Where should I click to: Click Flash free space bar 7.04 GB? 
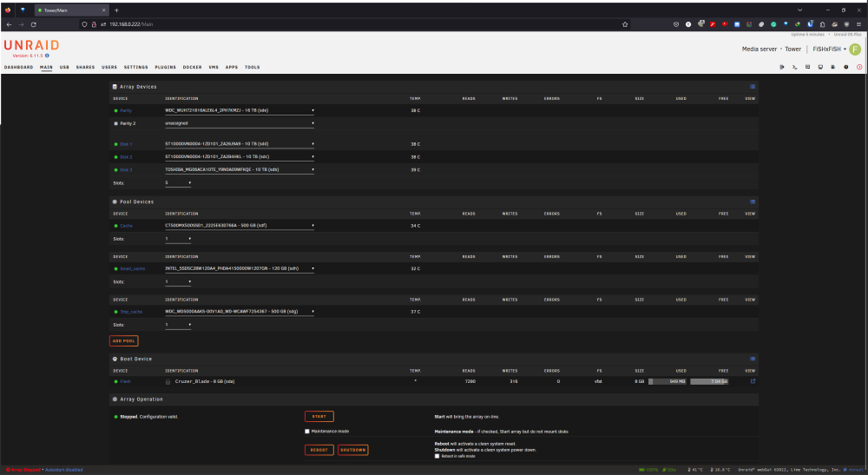pos(709,381)
